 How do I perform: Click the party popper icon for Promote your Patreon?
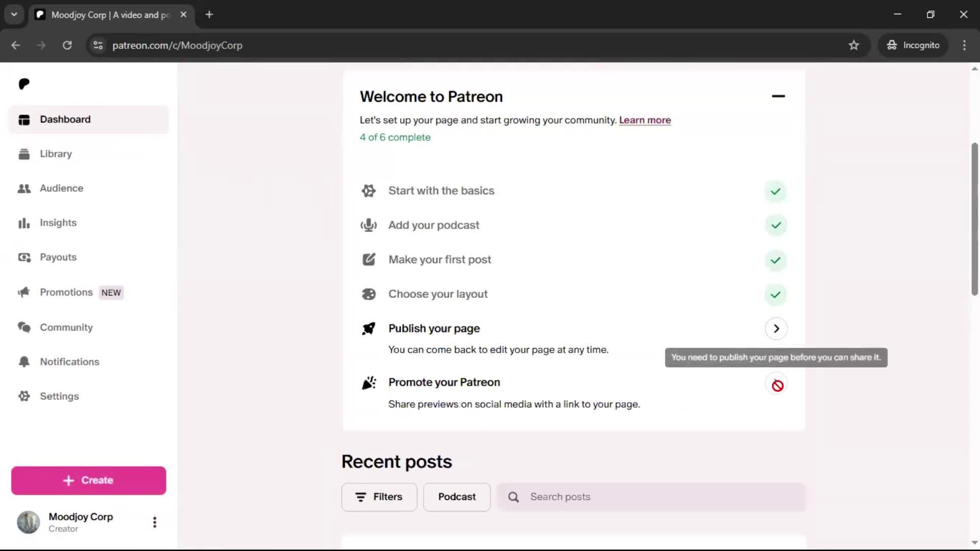[369, 383]
